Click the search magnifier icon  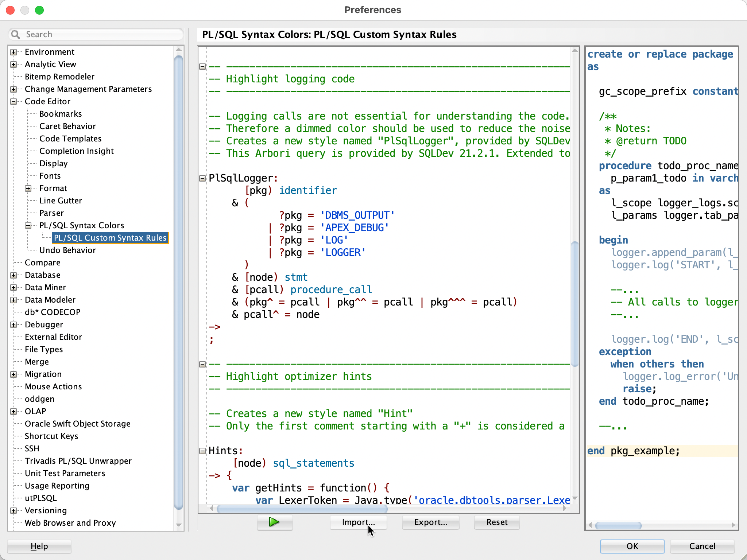click(15, 34)
